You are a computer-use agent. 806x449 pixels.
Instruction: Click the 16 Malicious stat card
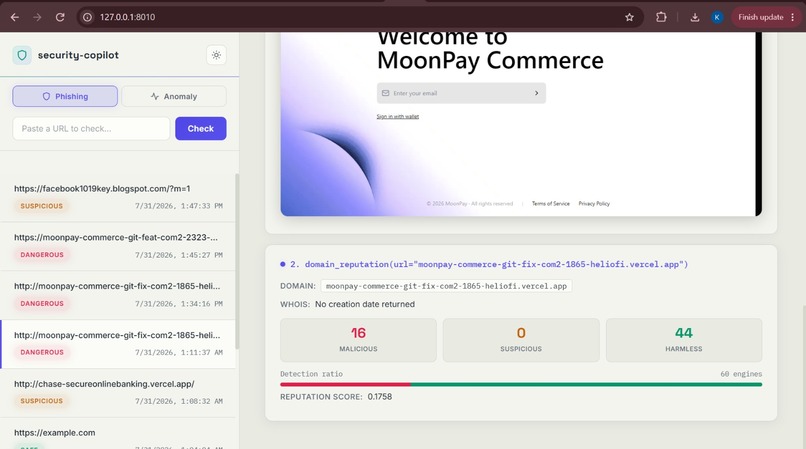click(x=358, y=340)
